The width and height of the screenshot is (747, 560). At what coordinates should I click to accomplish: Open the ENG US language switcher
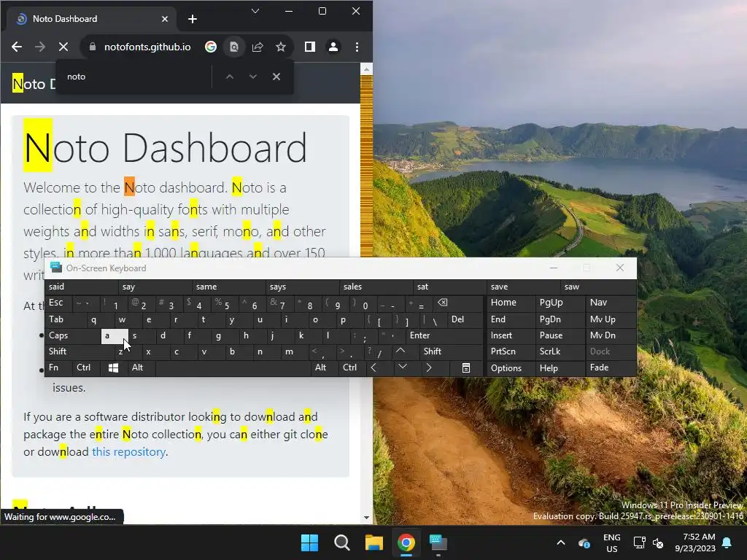coord(612,542)
